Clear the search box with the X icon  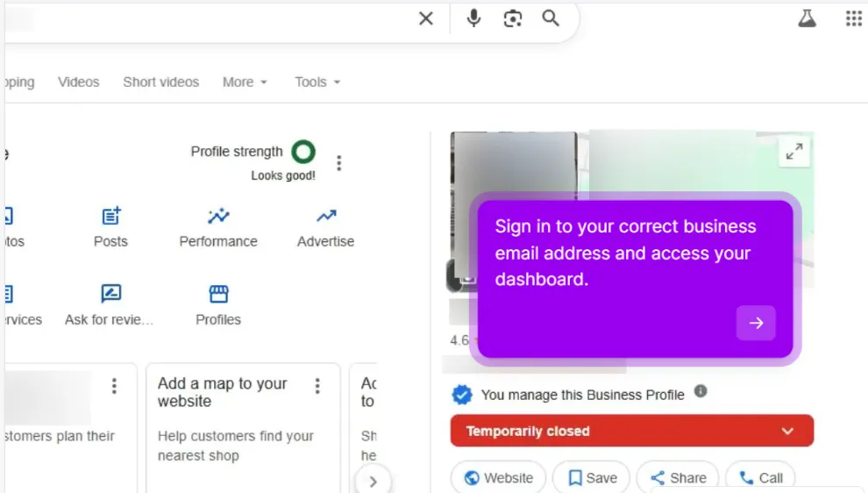click(x=426, y=18)
